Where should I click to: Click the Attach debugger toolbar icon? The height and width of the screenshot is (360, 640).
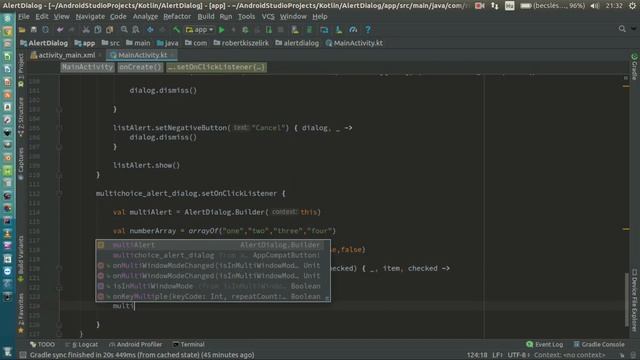point(269,30)
